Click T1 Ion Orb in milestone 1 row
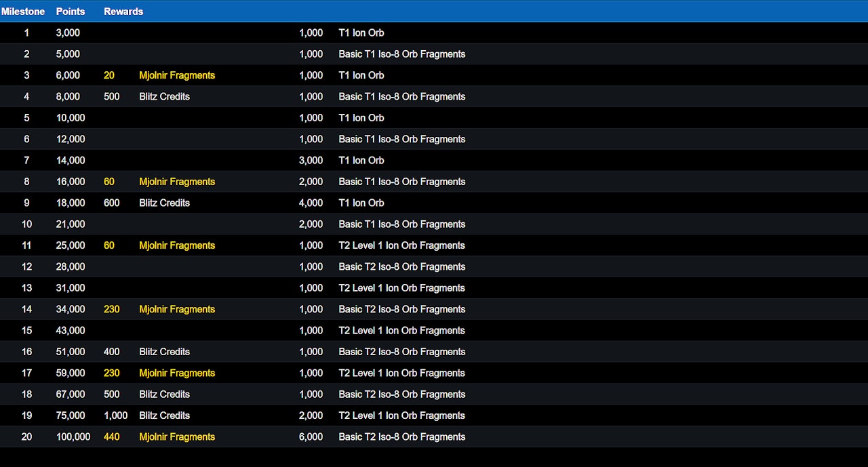This screenshot has width=868, height=467. point(361,33)
